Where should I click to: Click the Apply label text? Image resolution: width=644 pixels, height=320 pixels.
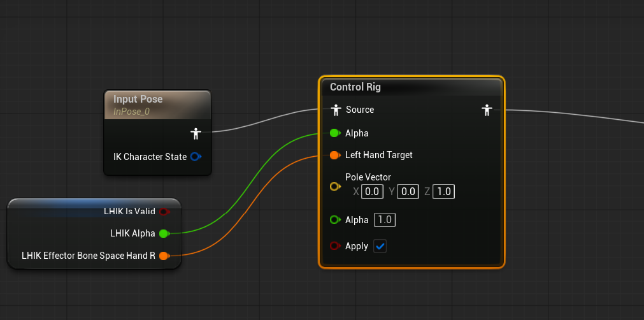coord(357,247)
